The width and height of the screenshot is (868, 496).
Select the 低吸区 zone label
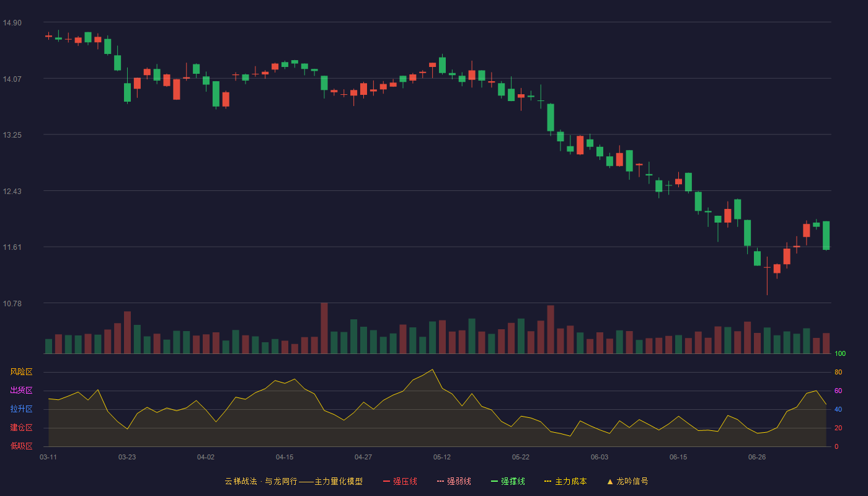click(21, 446)
